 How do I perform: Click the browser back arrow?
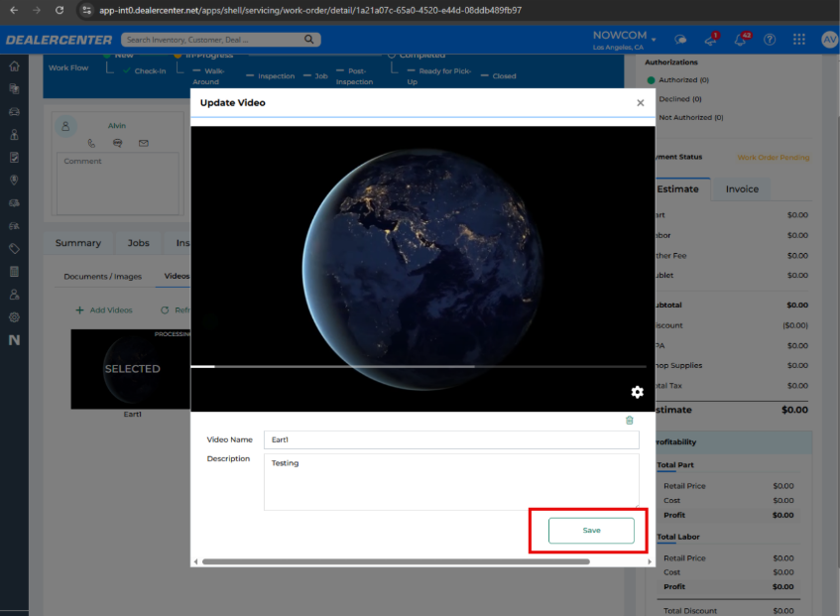click(14, 10)
